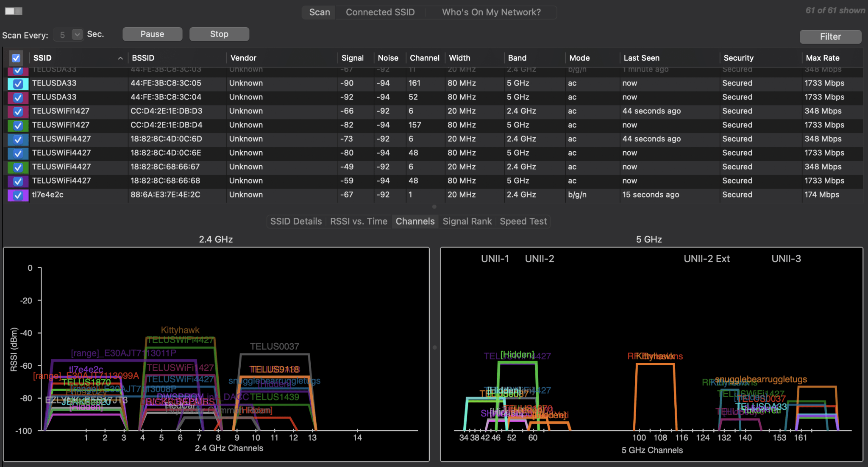Click the tl7e4e2c label in the 2.4 GHz graph
868x467 pixels.
point(86,370)
